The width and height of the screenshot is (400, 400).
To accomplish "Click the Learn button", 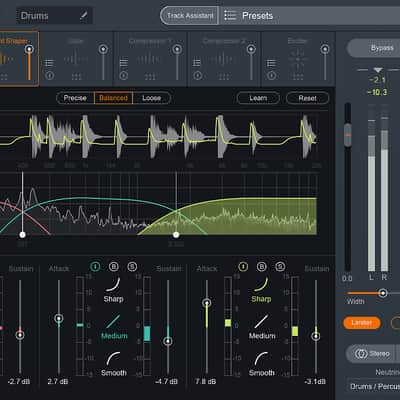I will [x=258, y=98].
